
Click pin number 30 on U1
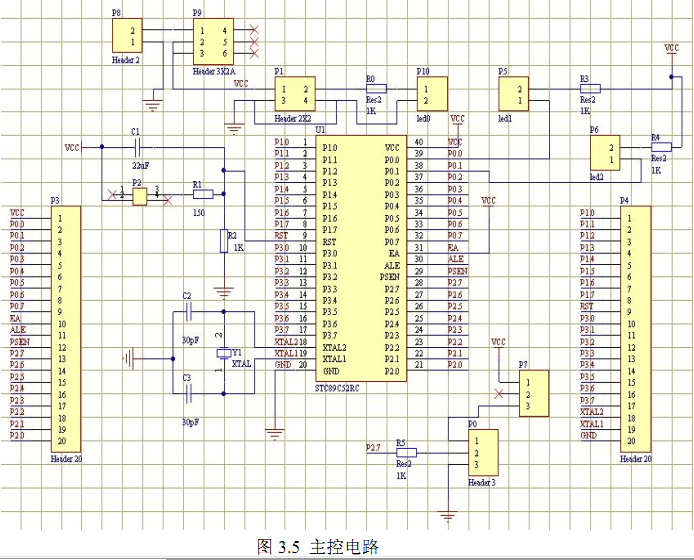pos(419,259)
